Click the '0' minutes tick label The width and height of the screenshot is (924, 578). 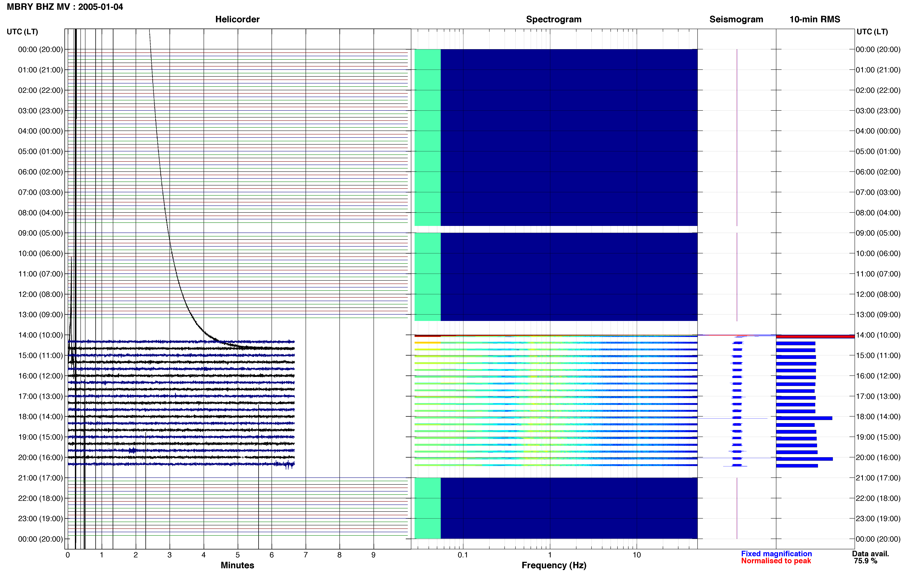click(x=68, y=555)
